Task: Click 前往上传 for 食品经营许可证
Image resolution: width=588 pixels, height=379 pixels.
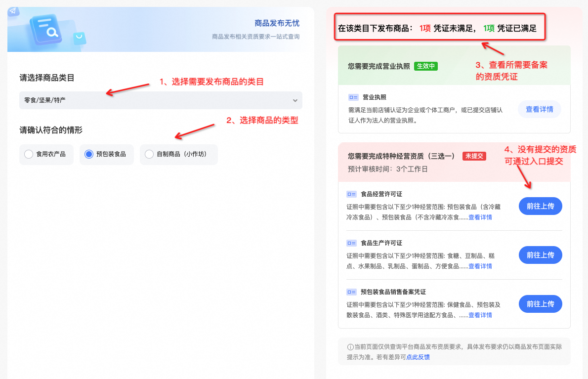Action: tap(541, 206)
